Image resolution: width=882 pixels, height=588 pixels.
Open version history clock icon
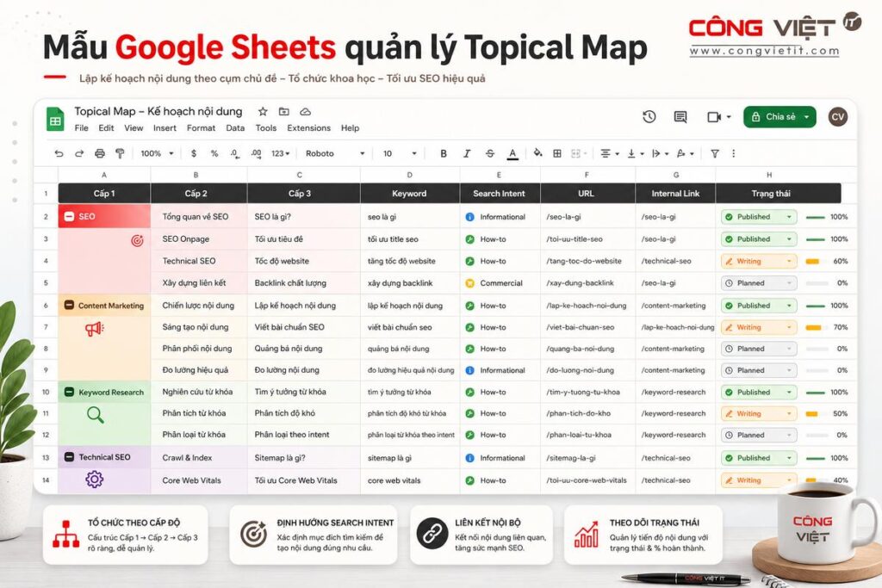pos(649,117)
